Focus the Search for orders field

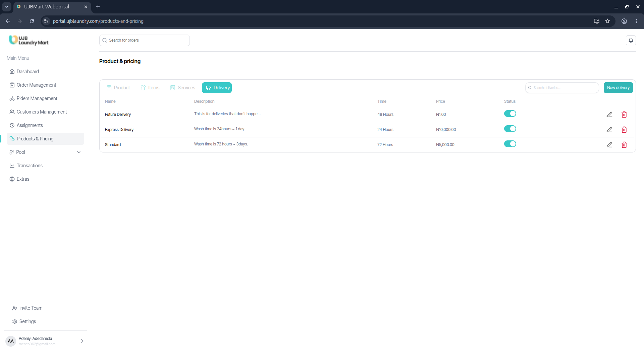(x=145, y=40)
